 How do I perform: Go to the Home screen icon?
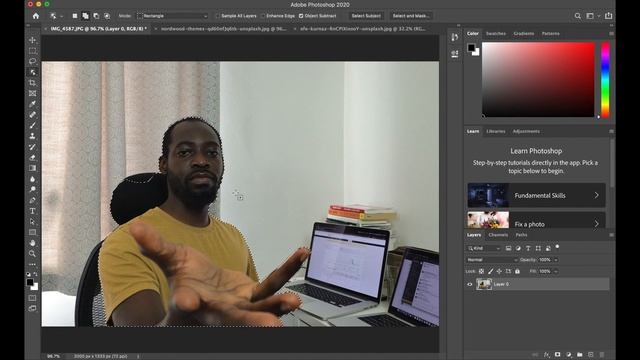(x=36, y=16)
